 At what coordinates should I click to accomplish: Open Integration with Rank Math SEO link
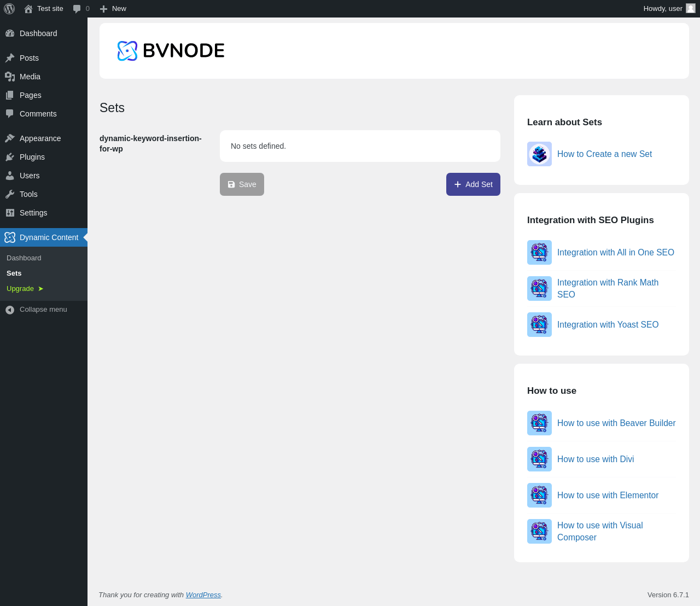tap(608, 288)
